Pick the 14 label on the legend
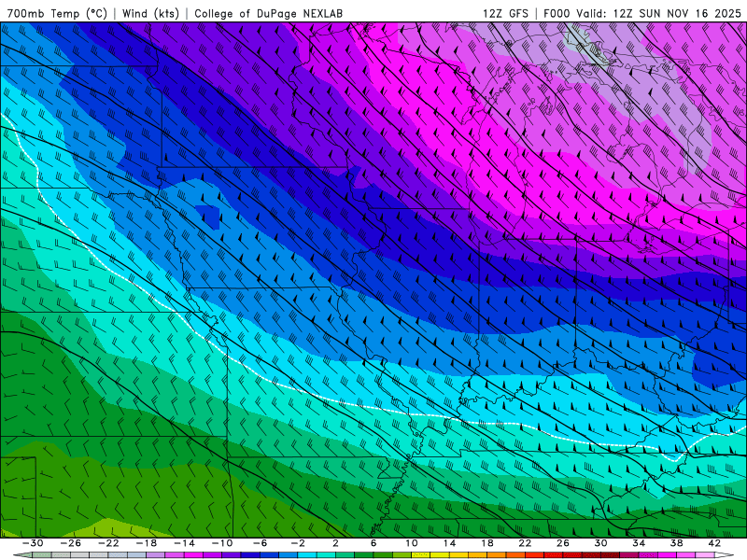The width and height of the screenshot is (747, 560). click(x=449, y=543)
